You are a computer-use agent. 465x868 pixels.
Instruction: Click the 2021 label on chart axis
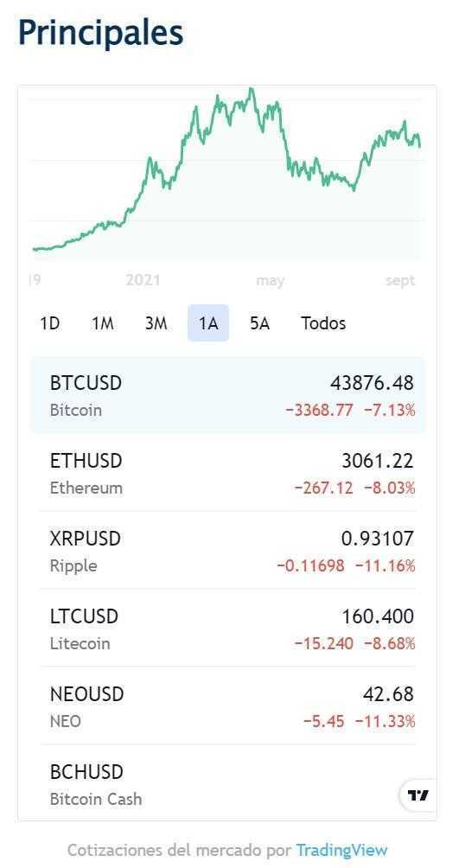143,281
